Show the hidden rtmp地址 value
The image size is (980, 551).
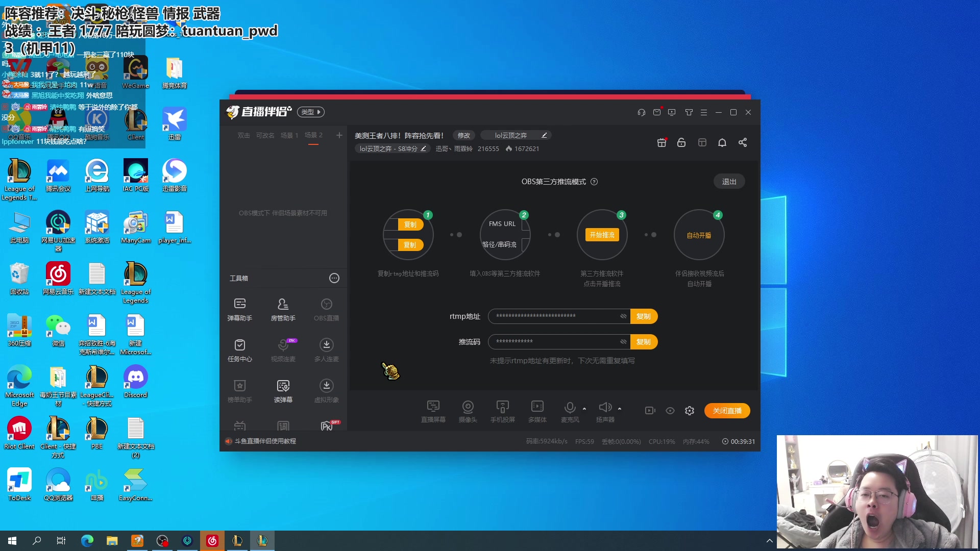[x=623, y=316]
